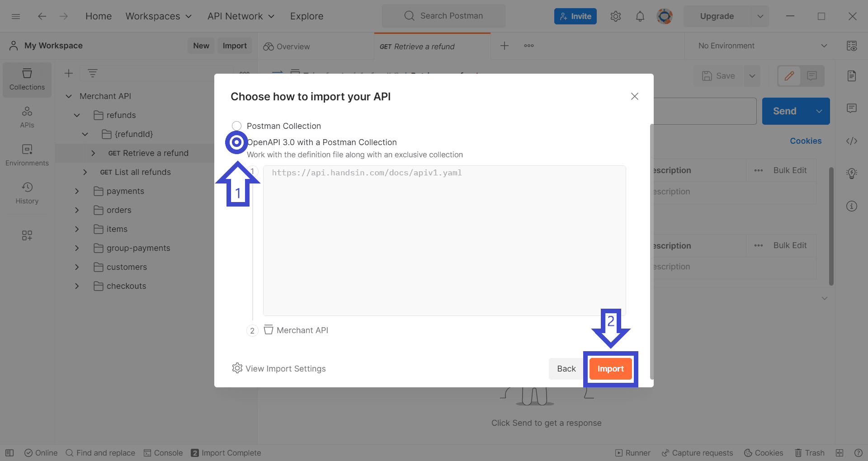868x461 pixels.
Task: Go back with the left arrow
Action: [42, 16]
